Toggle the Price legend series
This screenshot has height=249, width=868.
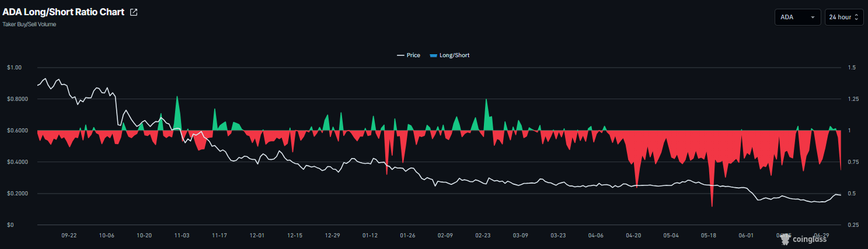pyautogui.click(x=409, y=55)
